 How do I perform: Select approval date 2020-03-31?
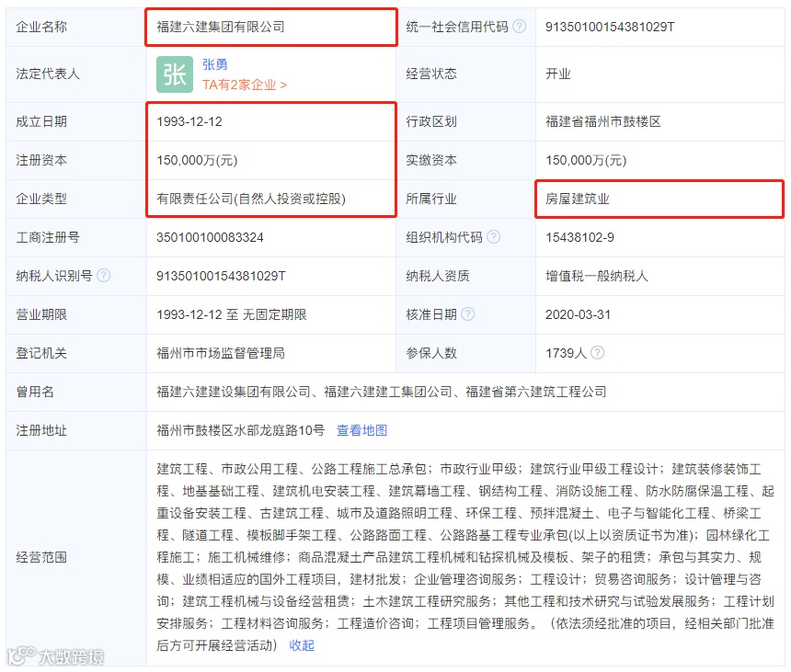(578, 314)
